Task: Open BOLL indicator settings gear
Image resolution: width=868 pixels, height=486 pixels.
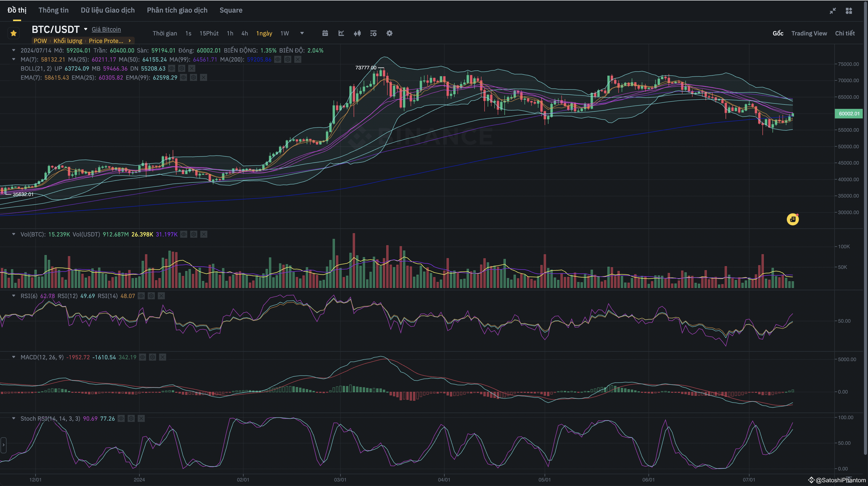Action: coord(182,68)
